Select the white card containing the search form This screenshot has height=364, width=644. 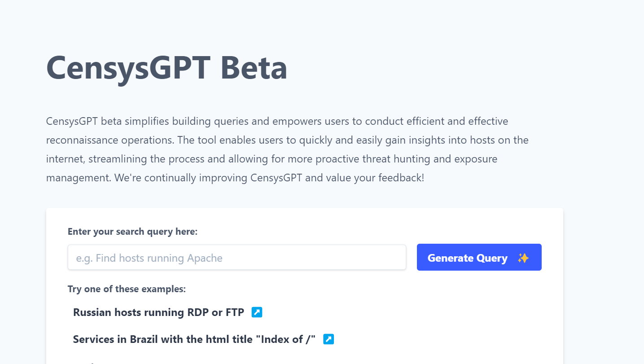coord(304,283)
